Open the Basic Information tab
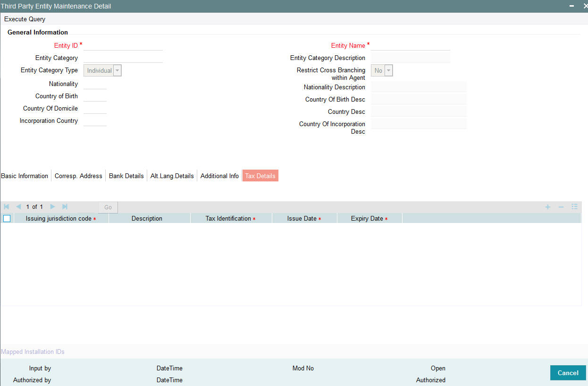This screenshot has height=386, width=588. pyautogui.click(x=25, y=176)
